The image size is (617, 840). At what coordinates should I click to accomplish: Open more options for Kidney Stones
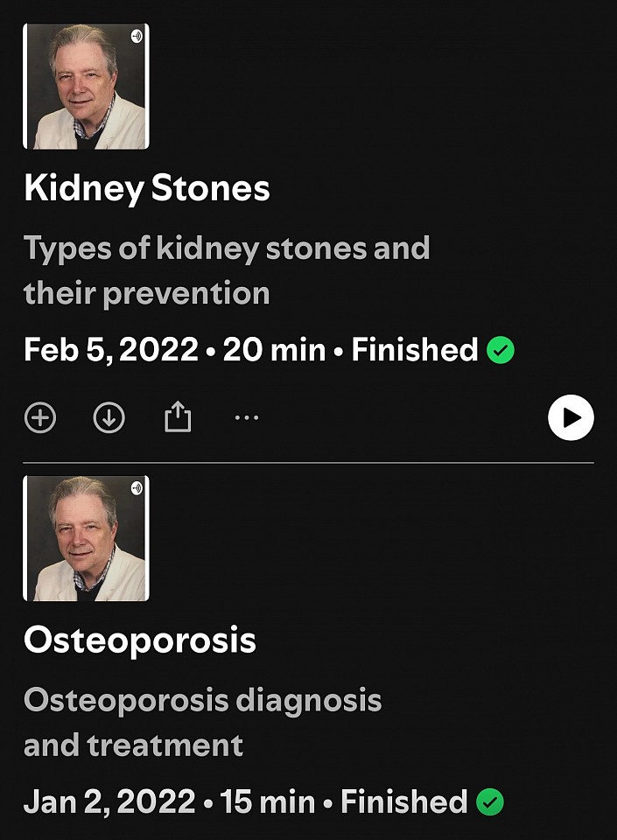(247, 418)
